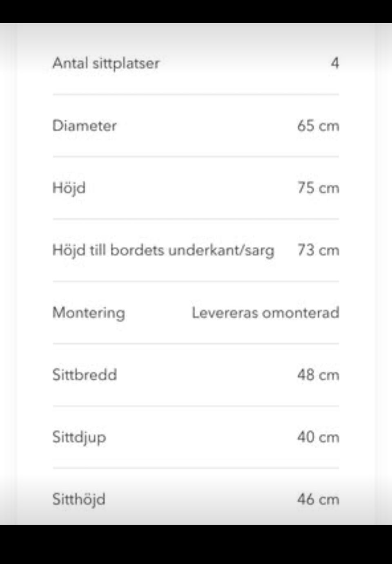
Task: Click the 48 cm seat width value
Action: (318, 375)
